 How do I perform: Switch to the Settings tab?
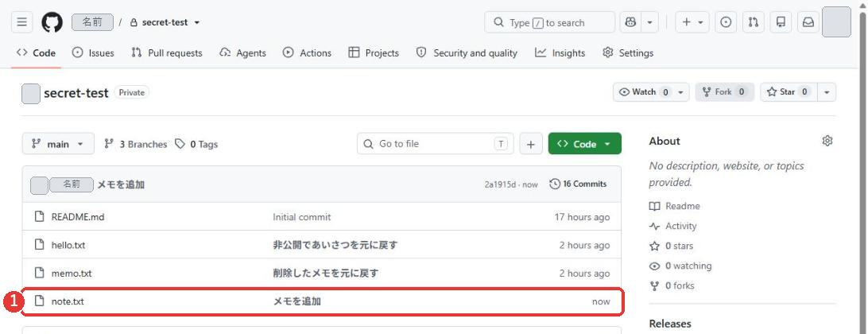[x=628, y=52]
